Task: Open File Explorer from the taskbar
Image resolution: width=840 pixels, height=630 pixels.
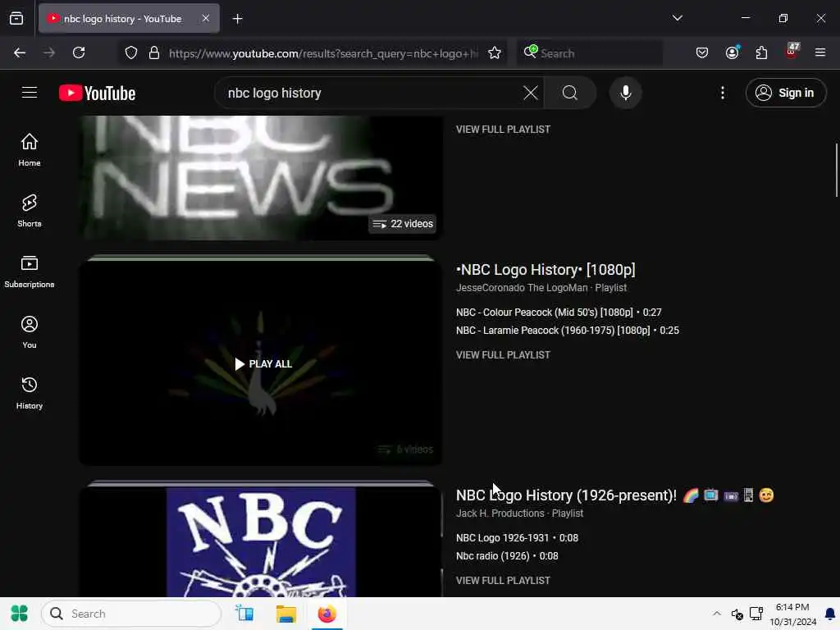Action: (285, 614)
